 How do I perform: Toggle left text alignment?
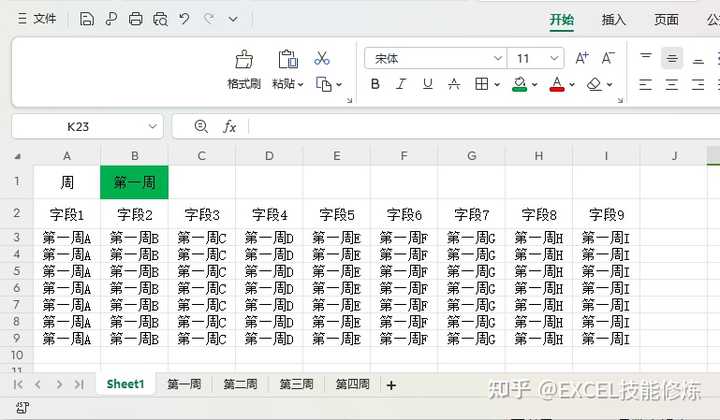(646, 84)
